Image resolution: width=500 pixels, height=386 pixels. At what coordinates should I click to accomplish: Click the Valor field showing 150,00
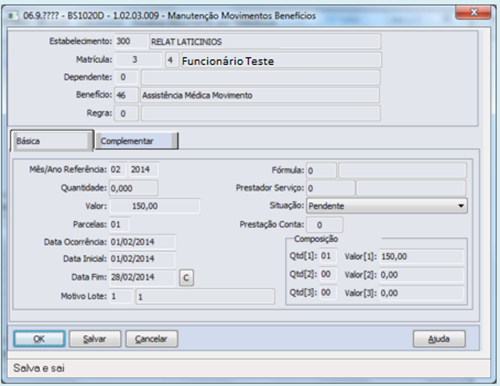(x=155, y=206)
